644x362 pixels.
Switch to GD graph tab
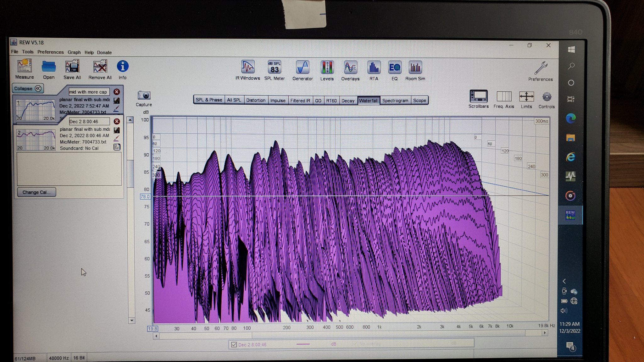[x=318, y=101]
